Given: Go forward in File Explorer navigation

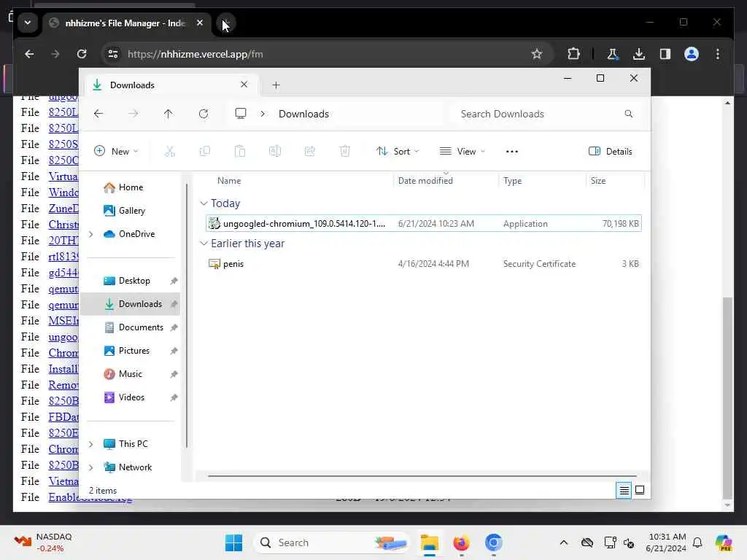Looking at the screenshot, I should [133, 114].
